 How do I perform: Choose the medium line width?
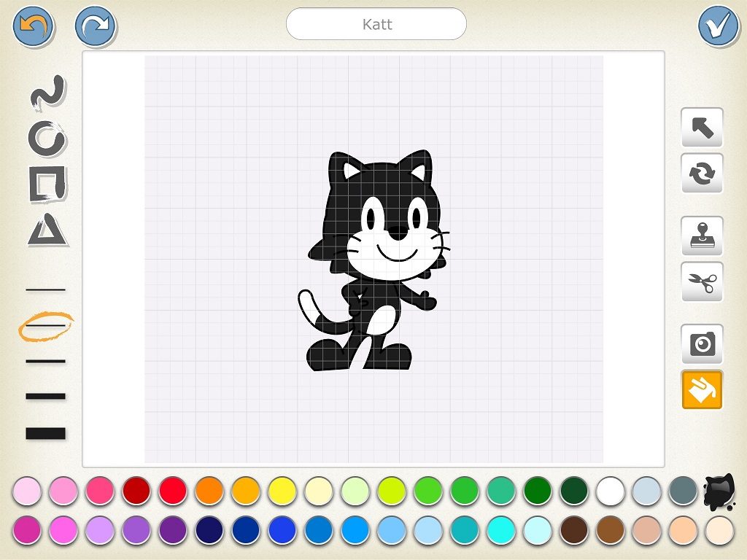(46, 362)
